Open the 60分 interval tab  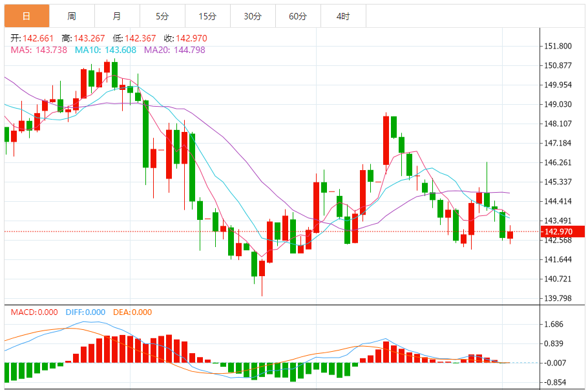coord(298,16)
